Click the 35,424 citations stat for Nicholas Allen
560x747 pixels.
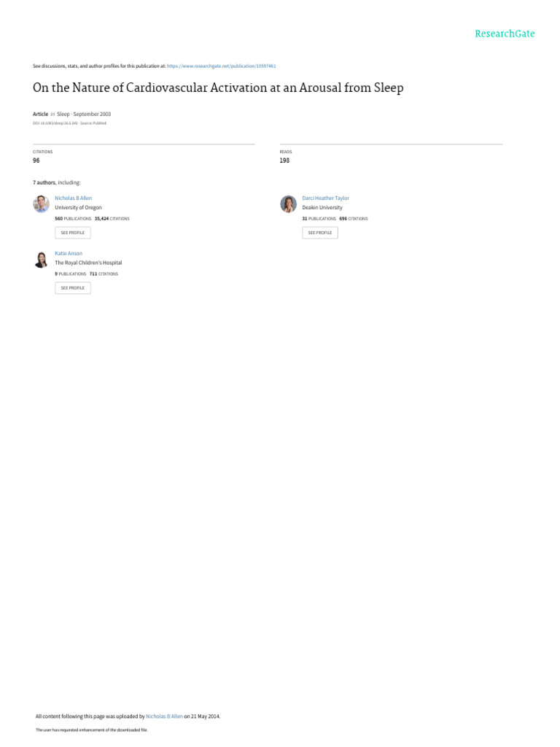coord(112,219)
